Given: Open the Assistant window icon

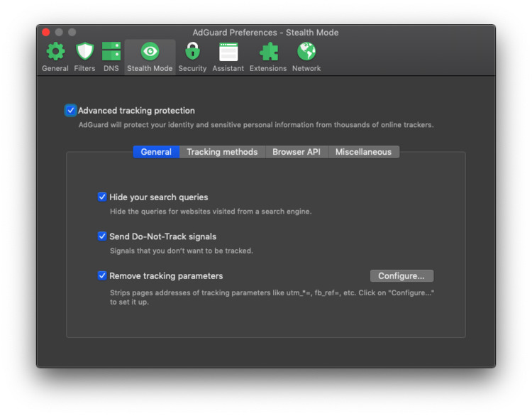Looking at the screenshot, I should (228, 52).
